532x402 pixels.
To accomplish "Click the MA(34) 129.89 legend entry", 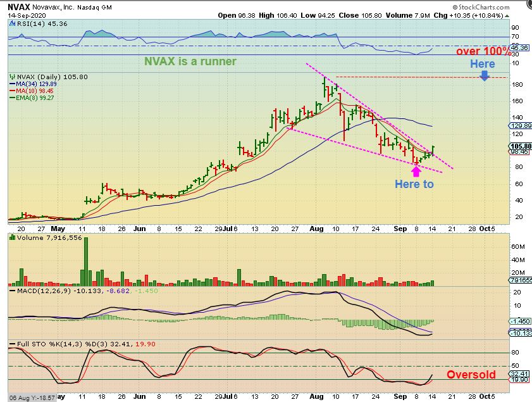I will pyautogui.click(x=34, y=84).
